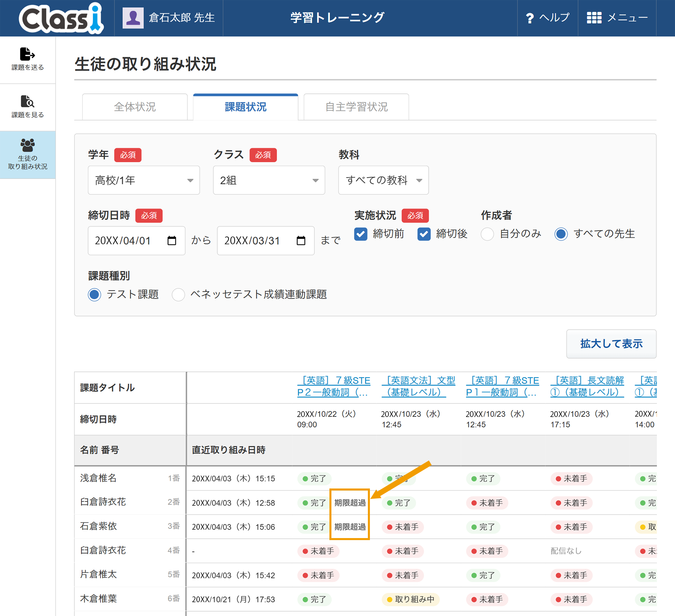Viewport: 675px width, 616px height.
Task: Select the 自分のみ radio button
Action: tap(487, 234)
